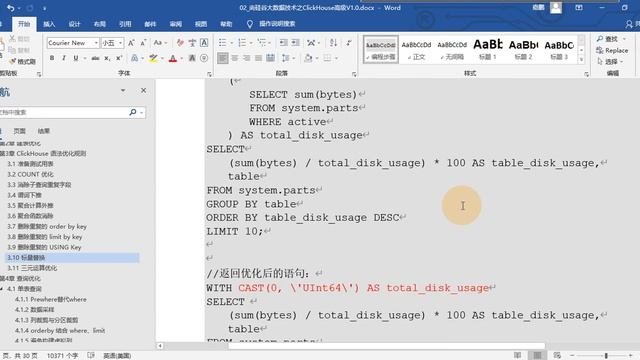Toggle bold formatting in font group
Screen dimensions: 640x360
coord(52,58)
